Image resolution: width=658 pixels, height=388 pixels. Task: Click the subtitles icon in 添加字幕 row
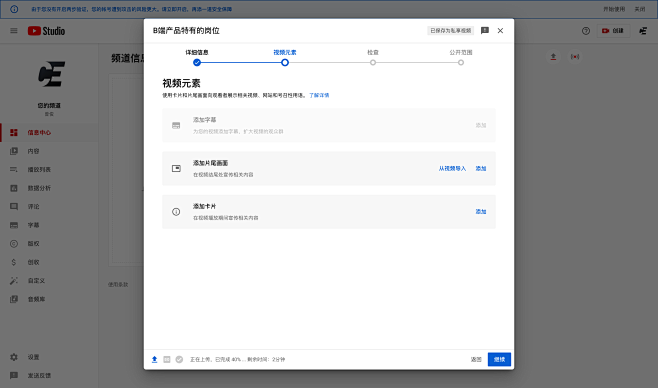click(x=176, y=125)
